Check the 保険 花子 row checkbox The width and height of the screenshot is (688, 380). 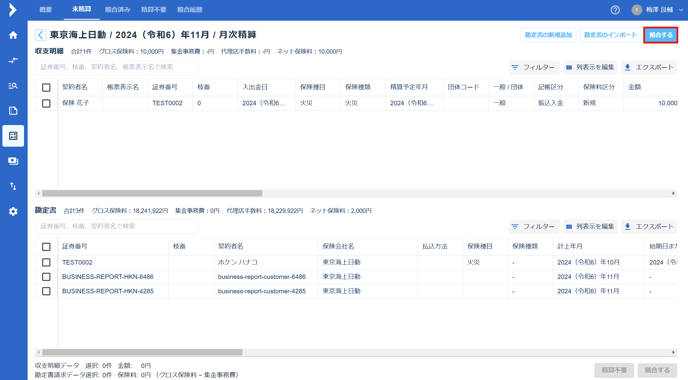(x=46, y=103)
